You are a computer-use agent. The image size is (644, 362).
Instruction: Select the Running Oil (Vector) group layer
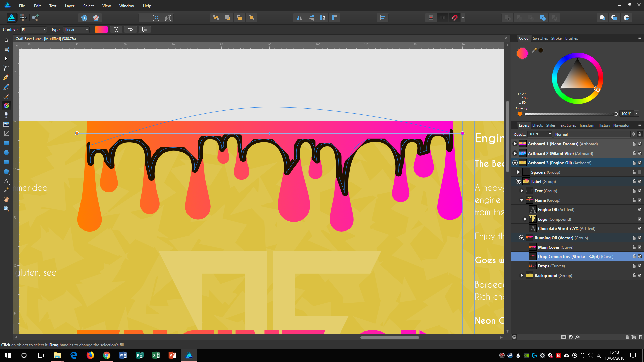tap(577, 238)
